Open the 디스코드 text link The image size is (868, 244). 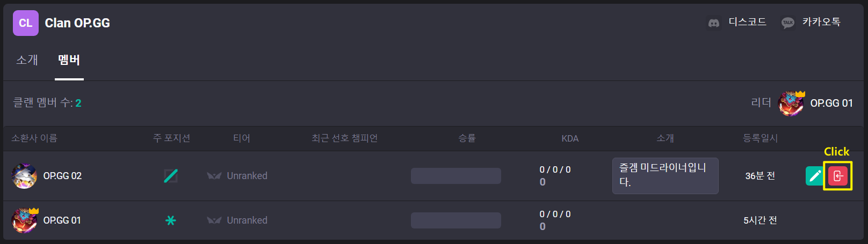(747, 22)
